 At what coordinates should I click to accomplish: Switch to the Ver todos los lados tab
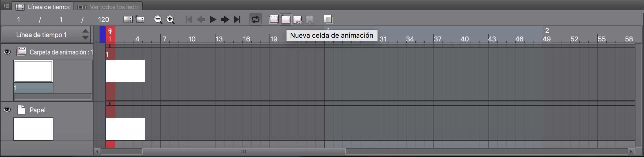109,7
